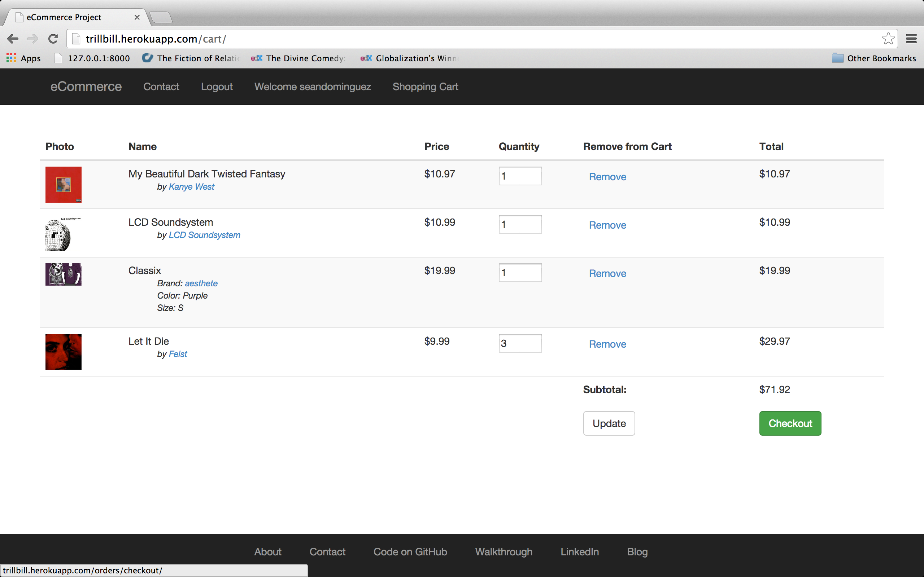Bookmark page with star icon
The image size is (924, 577).
click(x=888, y=39)
